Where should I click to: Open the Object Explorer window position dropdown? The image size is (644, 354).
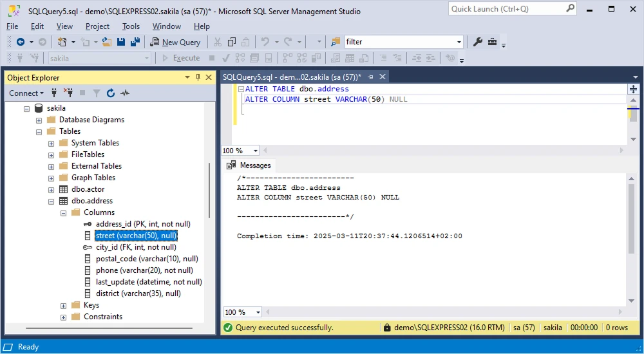[x=187, y=77]
